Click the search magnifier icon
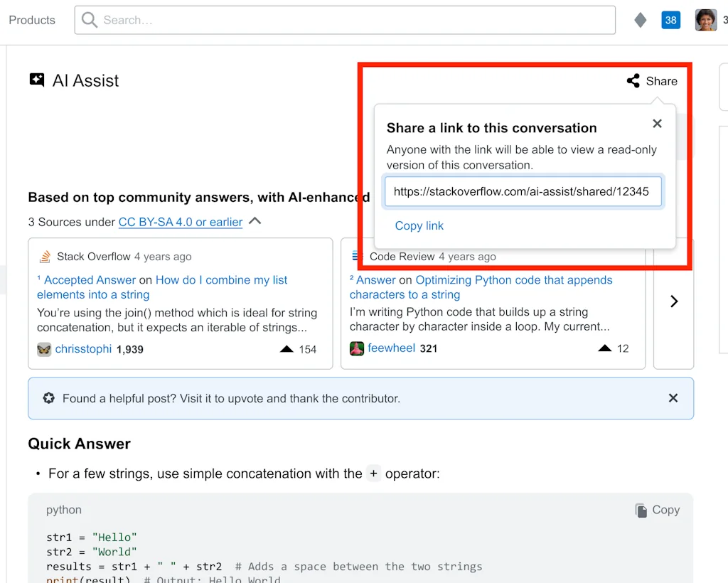Viewport: 728px width, 583px height. (89, 20)
